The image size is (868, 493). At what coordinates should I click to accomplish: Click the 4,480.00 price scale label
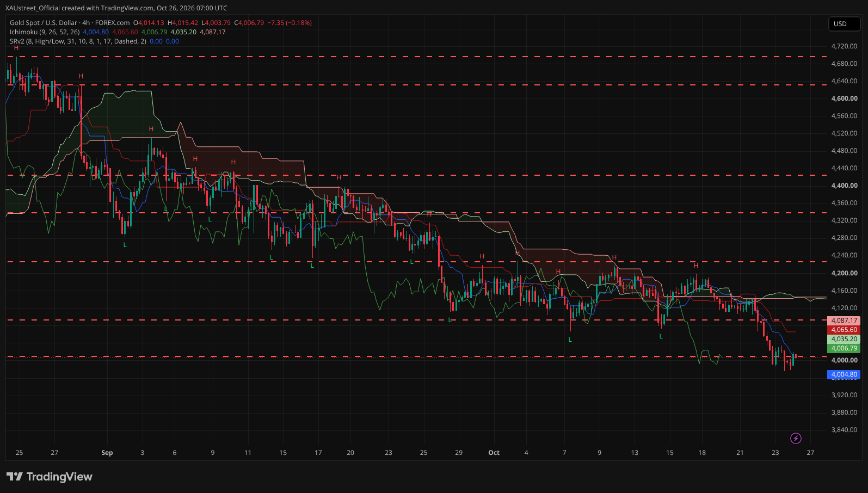[x=844, y=151]
